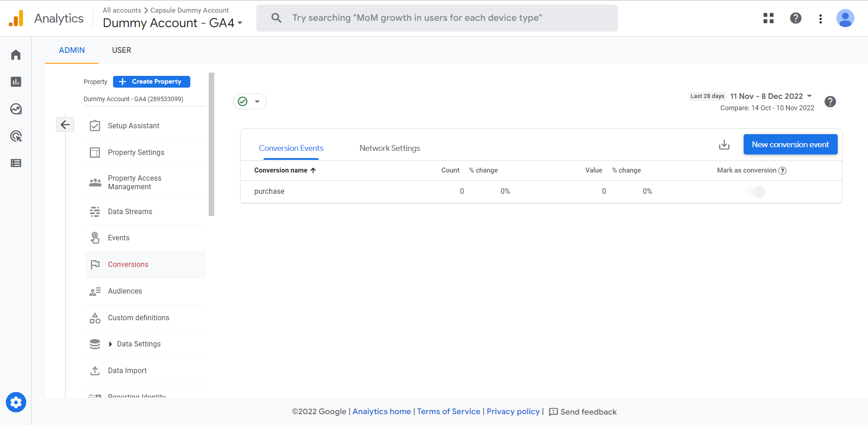Open the Terms of Service link
The height and width of the screenshot is (425, 868).
click(448, 411)
